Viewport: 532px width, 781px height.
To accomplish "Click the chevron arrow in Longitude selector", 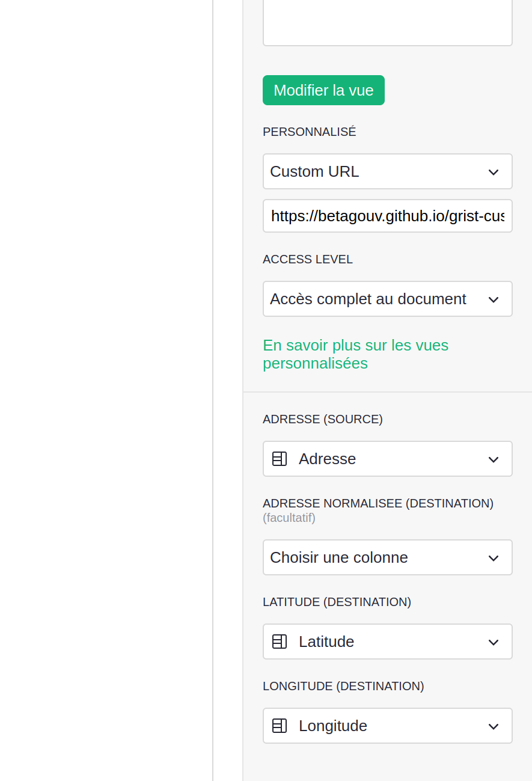I will point(494,726).
